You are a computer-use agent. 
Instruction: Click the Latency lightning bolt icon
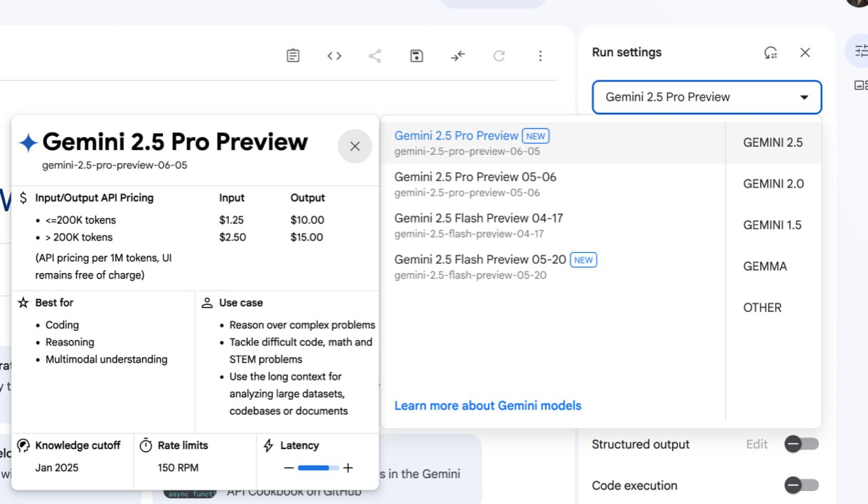tap(269, 445)
